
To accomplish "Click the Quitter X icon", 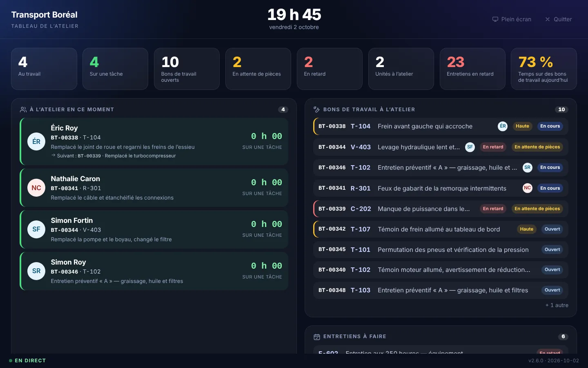I will click(548, 19).
